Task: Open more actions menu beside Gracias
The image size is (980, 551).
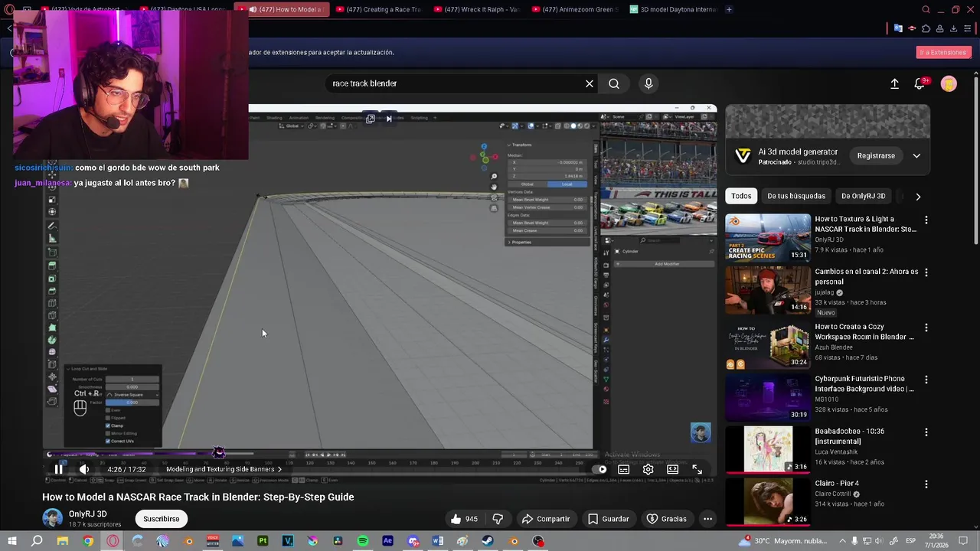Action: click(707, 519)
